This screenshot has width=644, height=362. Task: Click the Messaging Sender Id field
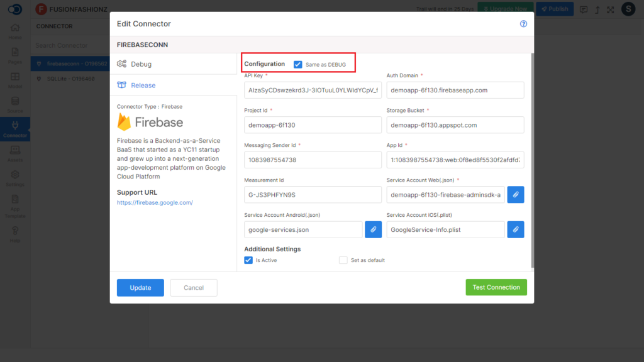pyautogui.click(x=313, y=160)
